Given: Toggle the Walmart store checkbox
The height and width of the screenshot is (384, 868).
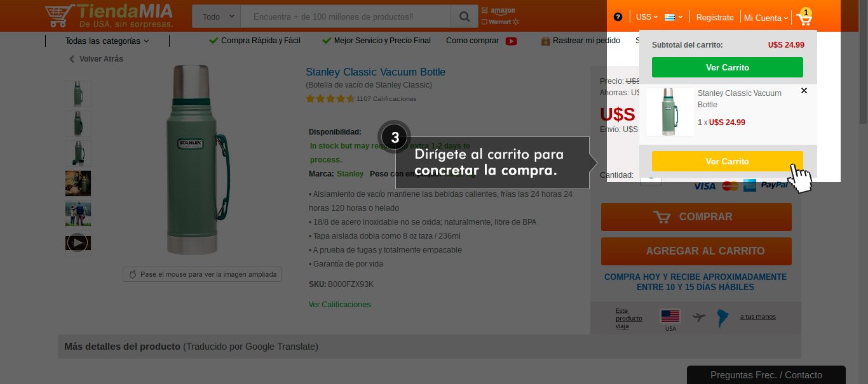Looking at the screenshot, I should (485, 22).
